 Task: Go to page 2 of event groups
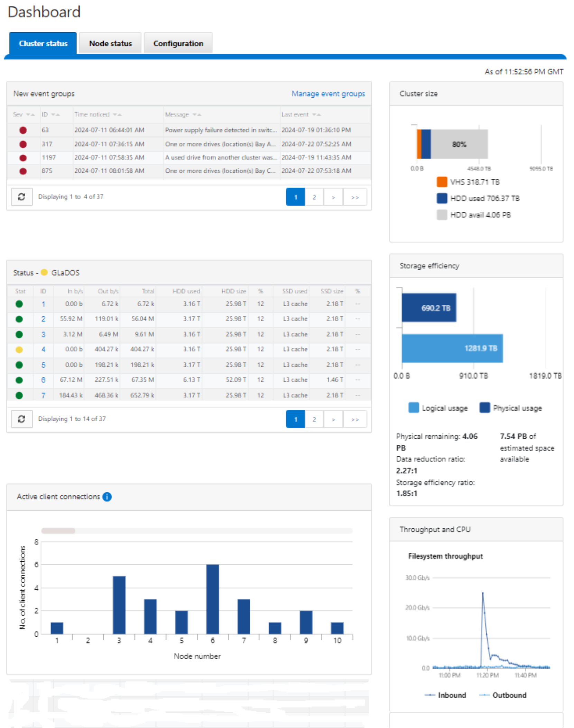pyautogui.click(x=314, y=197)
